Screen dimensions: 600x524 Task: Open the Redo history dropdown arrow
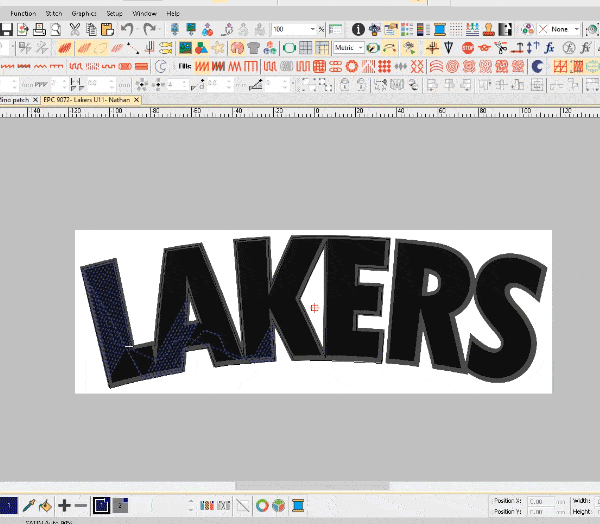pos(158,29)
